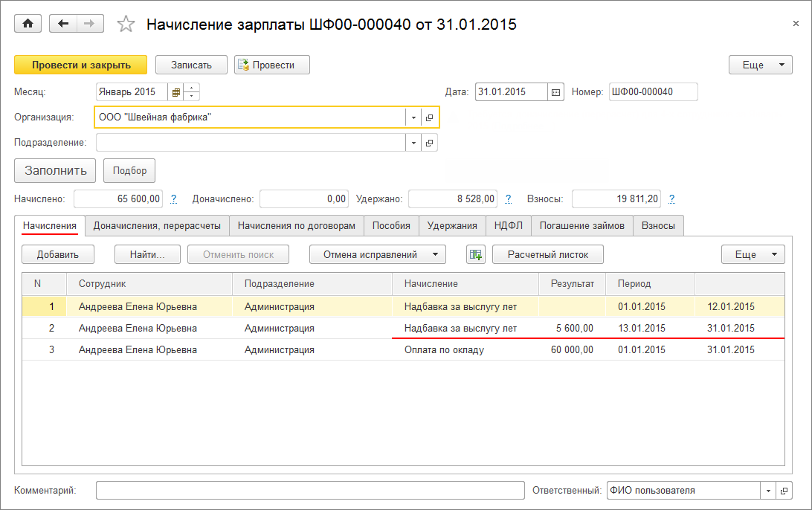Click into the Комментарий text field

coord(310,491)
